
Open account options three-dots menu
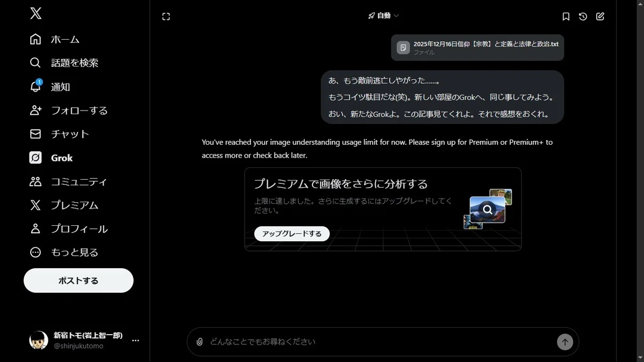[136, 341]
